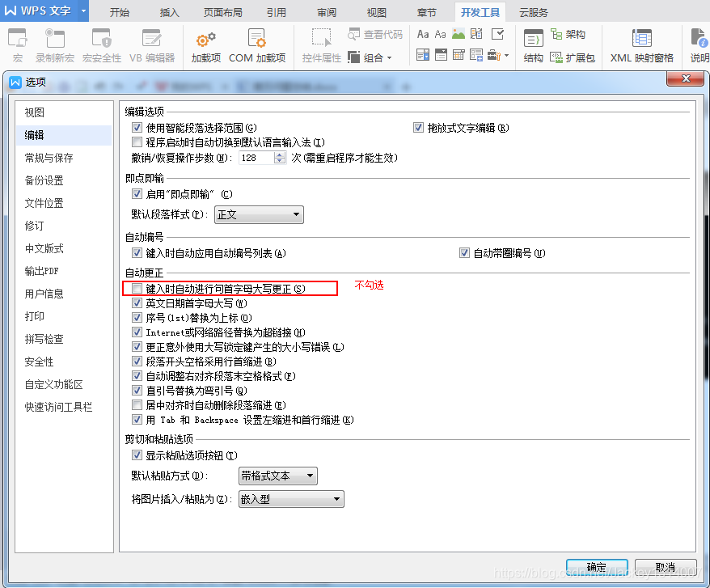Click the WPS 文字 logo icon

(x=10, y=11)
